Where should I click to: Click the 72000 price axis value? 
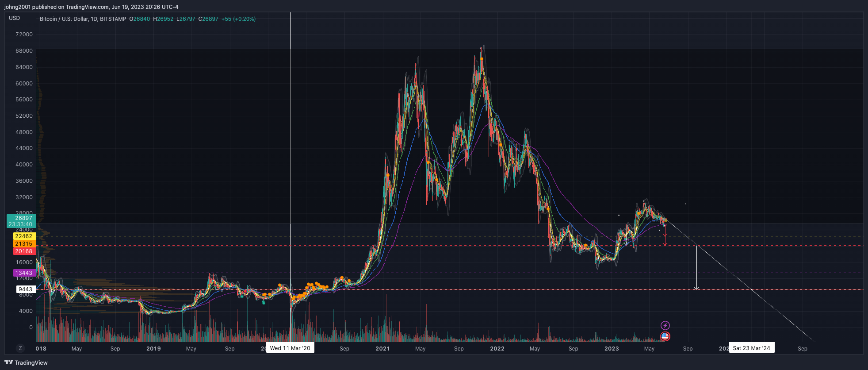pos(24,35)
